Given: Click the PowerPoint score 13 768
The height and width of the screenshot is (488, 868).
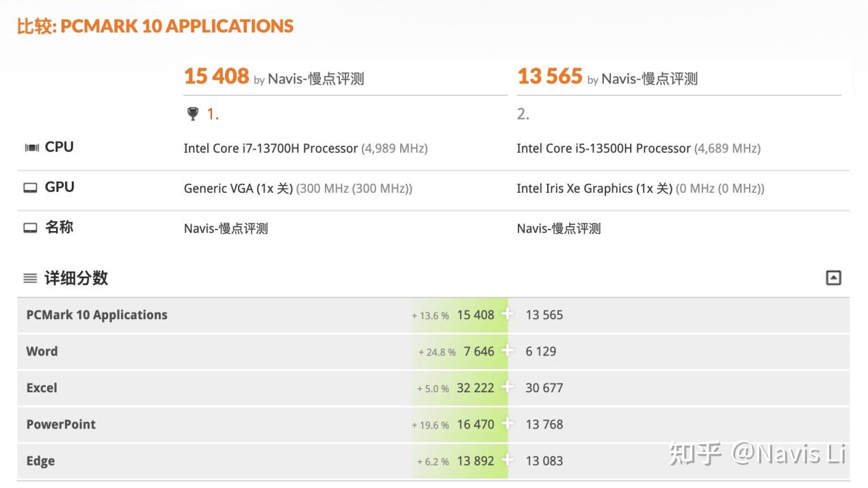Looking at the screenshot, I should (544, 424).
